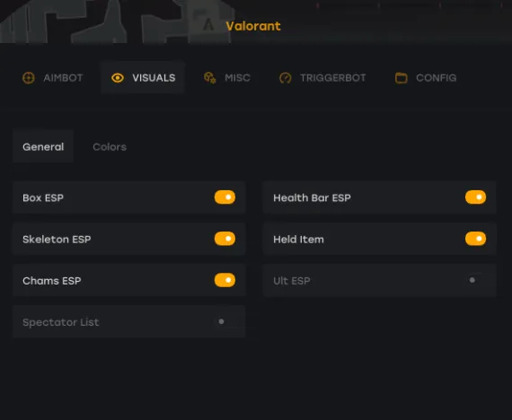Viewport: 512px width, 420px height.
Task: Switch off Health Bar ESP
Action: coord(475,197)
